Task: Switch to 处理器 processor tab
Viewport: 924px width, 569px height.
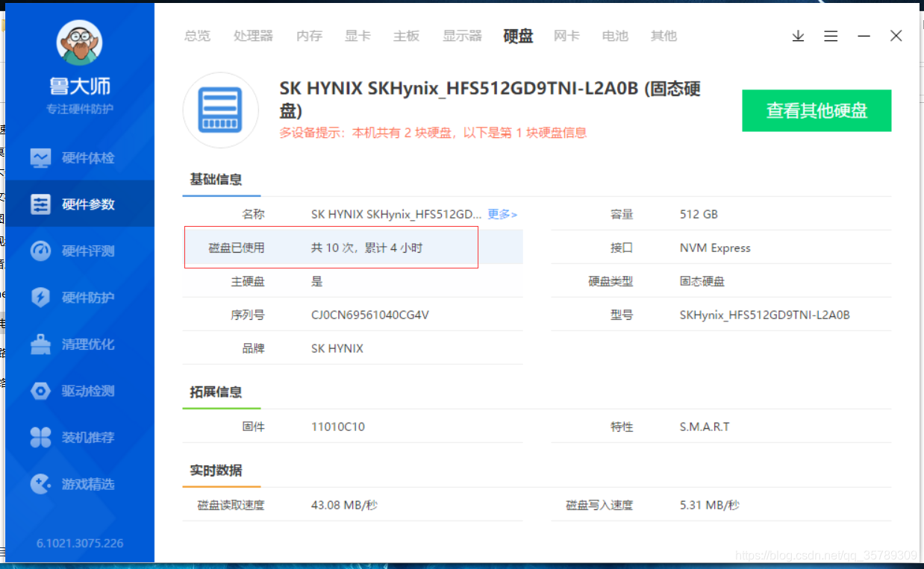Action: [253, 36]
